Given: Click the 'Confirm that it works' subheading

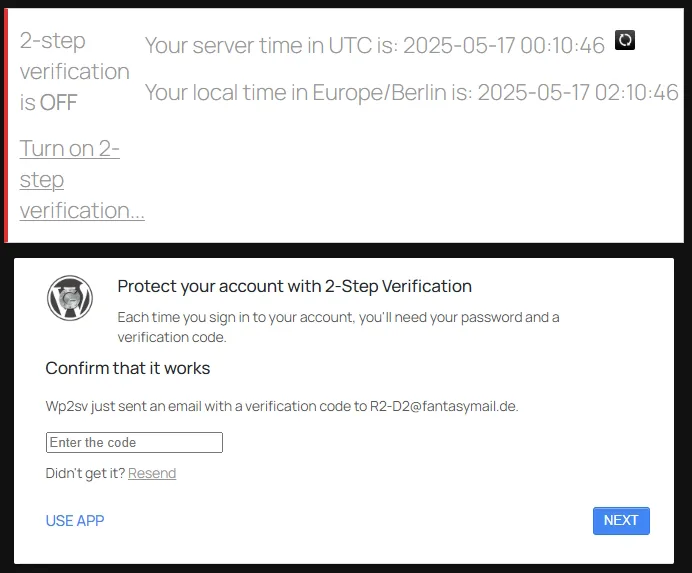Looking at the screenshot, I should point(128,368).
